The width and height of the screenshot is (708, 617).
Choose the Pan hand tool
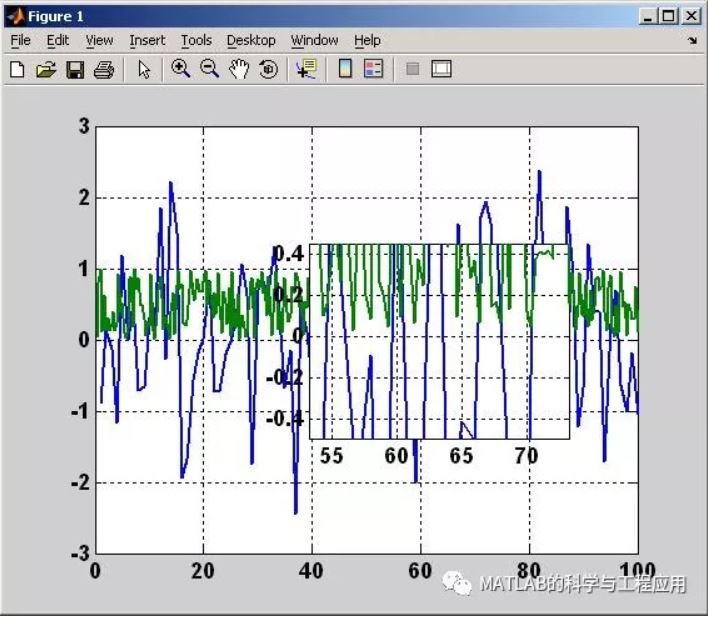click(x=238, y=69)
